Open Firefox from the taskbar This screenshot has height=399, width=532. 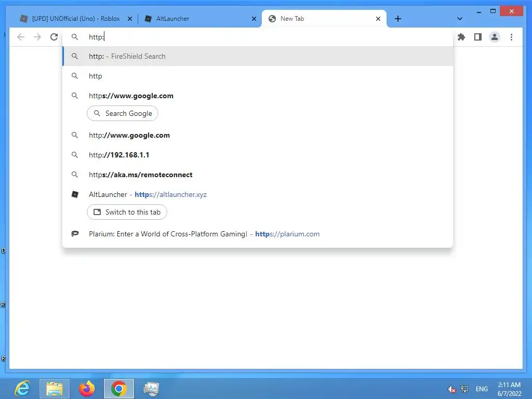click(x=87, y=389)
